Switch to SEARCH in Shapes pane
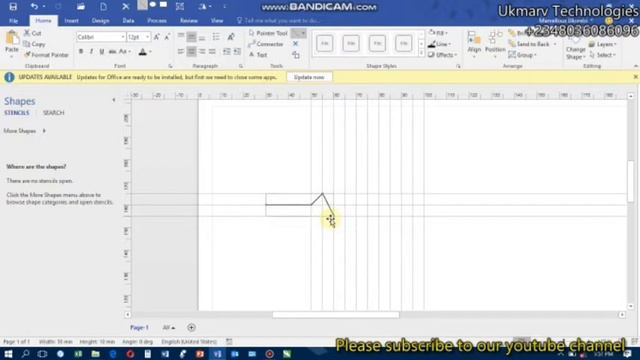 (x=53, y=113)
